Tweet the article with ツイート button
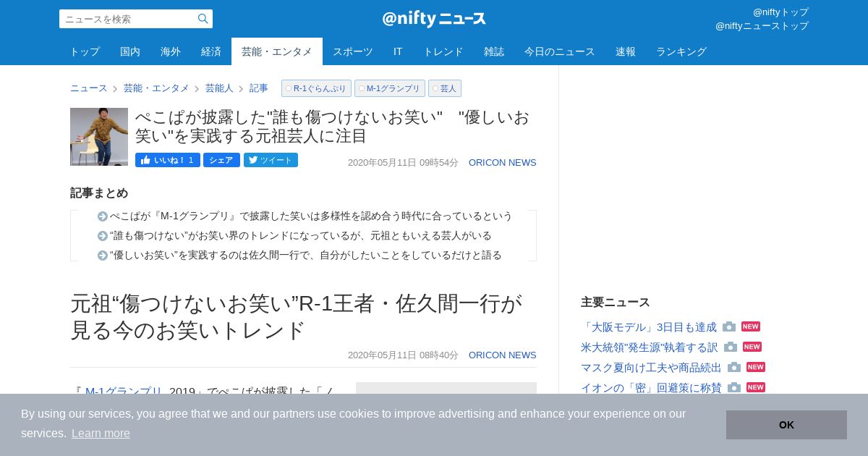868x456 pixels. (x=271, y=160)
